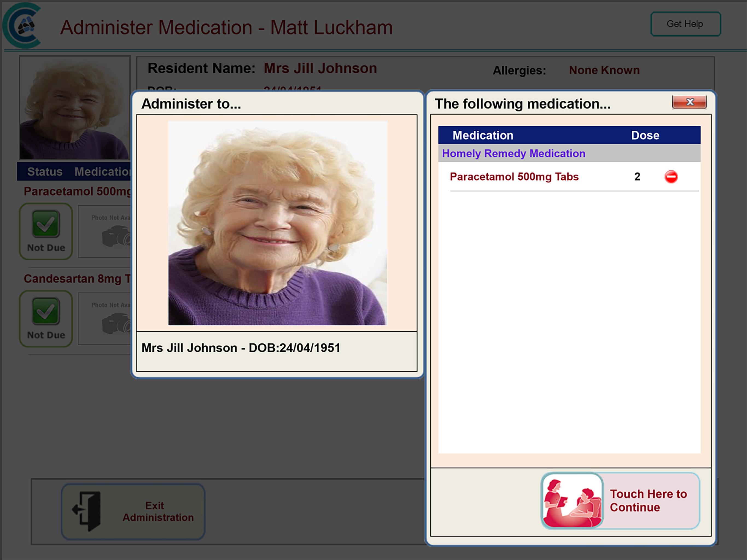Open the Get Help button

[x=685, y=24]
